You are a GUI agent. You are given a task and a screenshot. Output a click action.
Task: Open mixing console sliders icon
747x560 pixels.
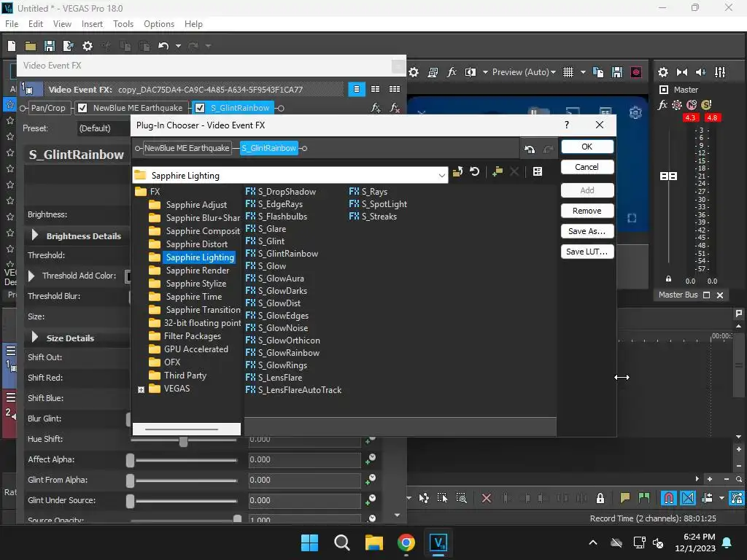click(720, 72)
